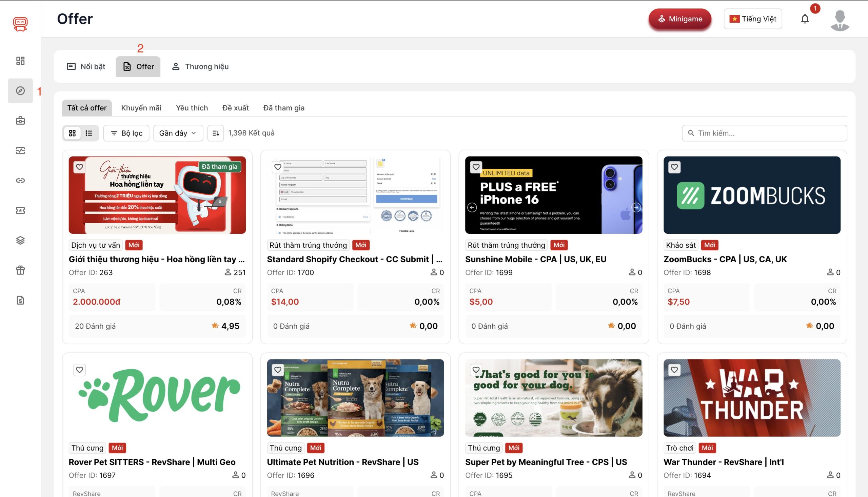The height and width of the screenshot is (497, 868).
Task: Switch to the Thương hiệu tab
Action: (200, 66)
